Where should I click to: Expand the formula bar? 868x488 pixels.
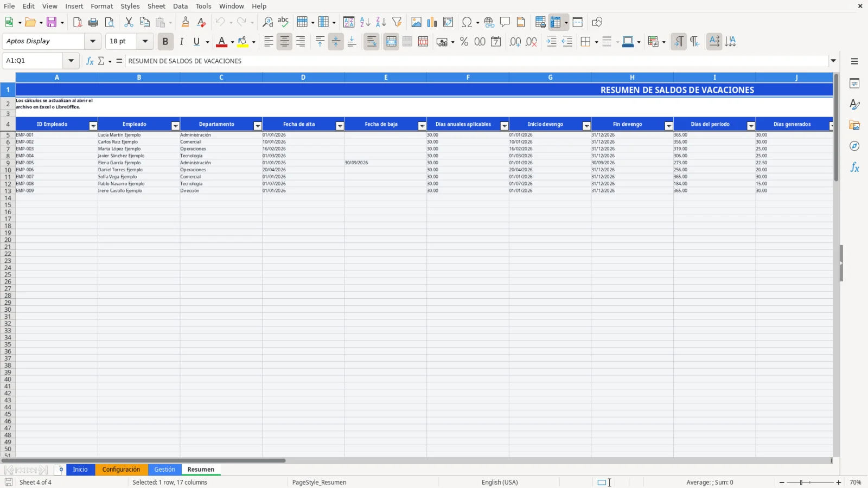pyautogui.click(x=833, y=61)
